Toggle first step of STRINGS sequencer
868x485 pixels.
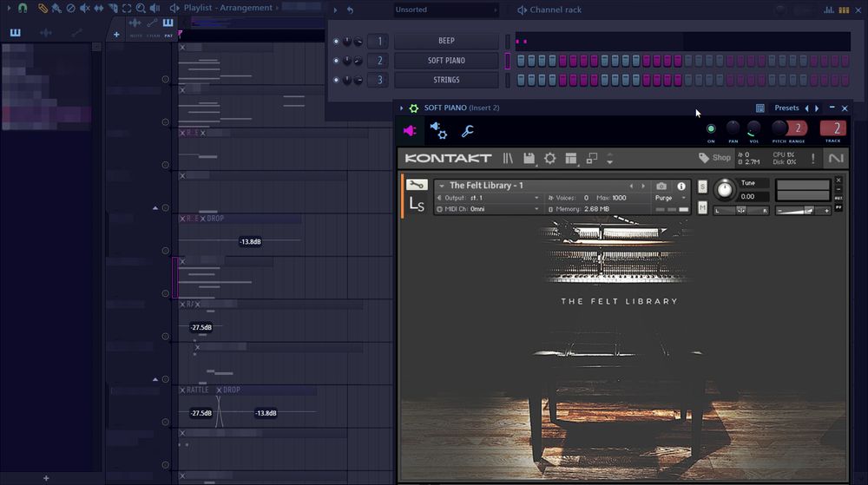521,80
